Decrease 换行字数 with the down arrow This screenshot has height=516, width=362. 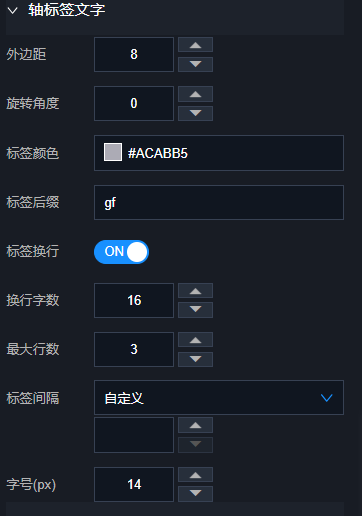195,310
